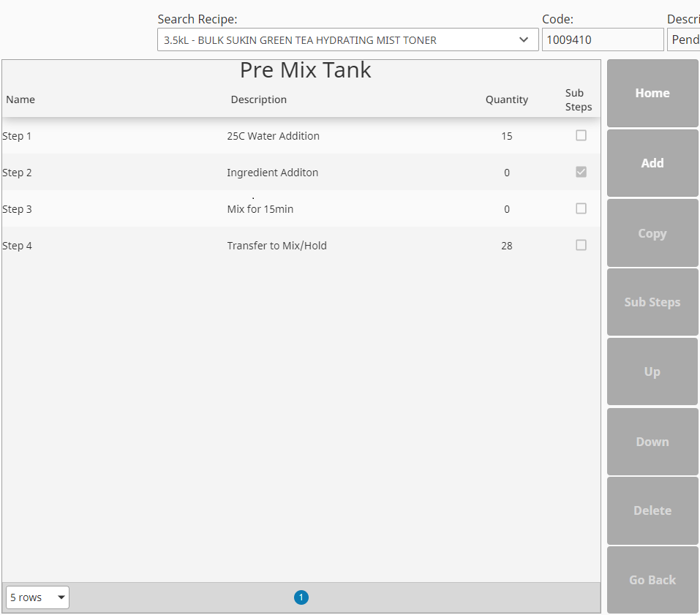Move the step Up
The height and width of the screenshot is (615, 700).
click(x=652, y=371)
